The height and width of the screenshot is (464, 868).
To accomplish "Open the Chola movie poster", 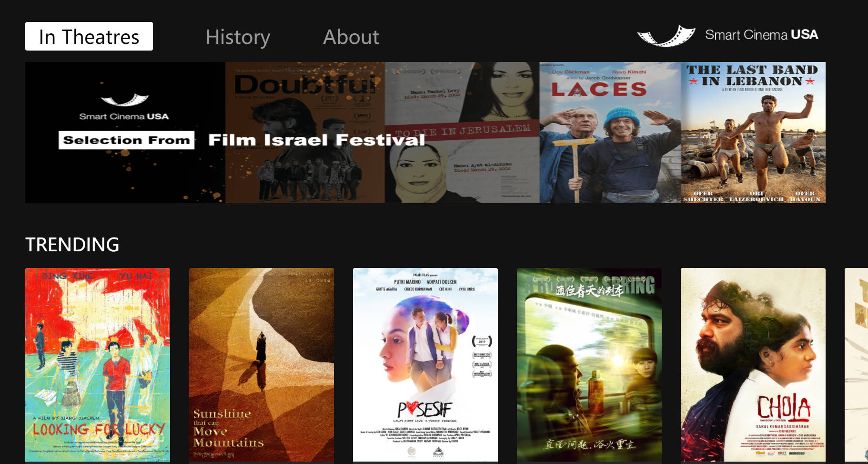I will [x=753, y=365].
